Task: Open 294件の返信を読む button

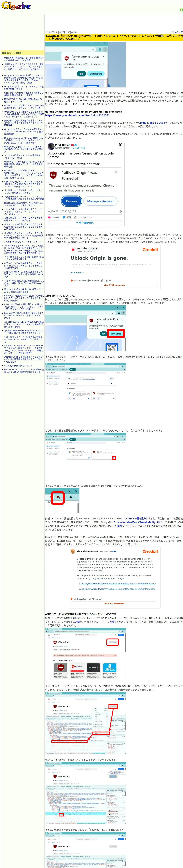Action: point(85,223)
